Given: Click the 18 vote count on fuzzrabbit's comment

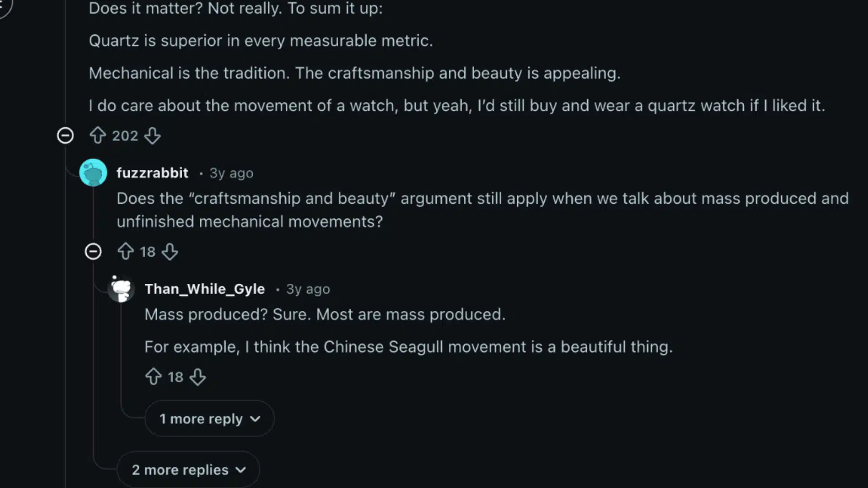Looking at the screenshot, I should tap(148, 252).
